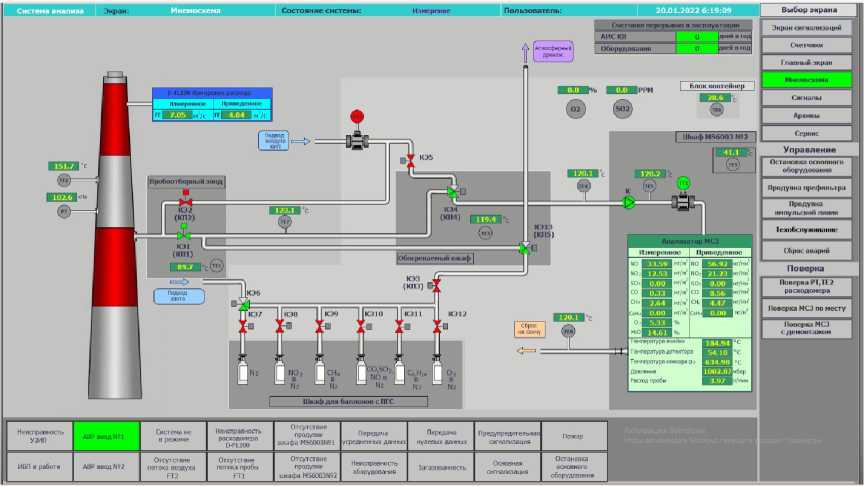The width and height of the screenshot is (864, 486).
Task: Select the КЭ6 three-way valve icon
Action: pyautogui.click(x=243, y=305)
